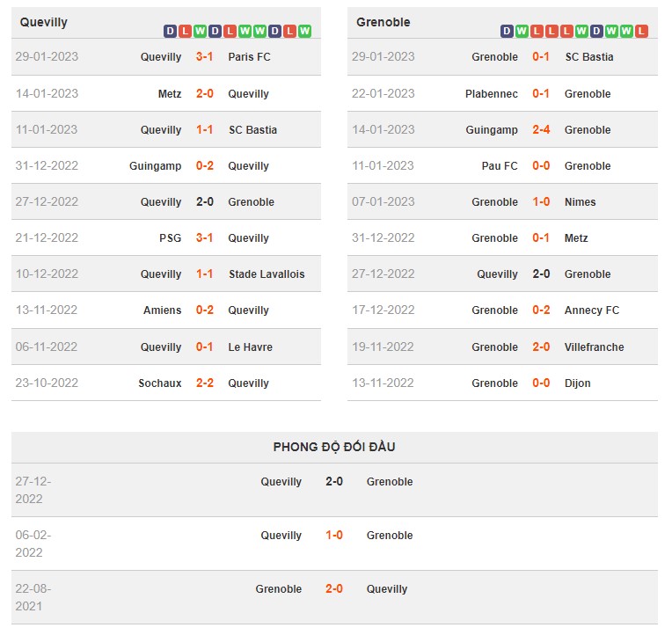
Task: Click Stade Lavallois team name
Action: click(x=266, y=274)
